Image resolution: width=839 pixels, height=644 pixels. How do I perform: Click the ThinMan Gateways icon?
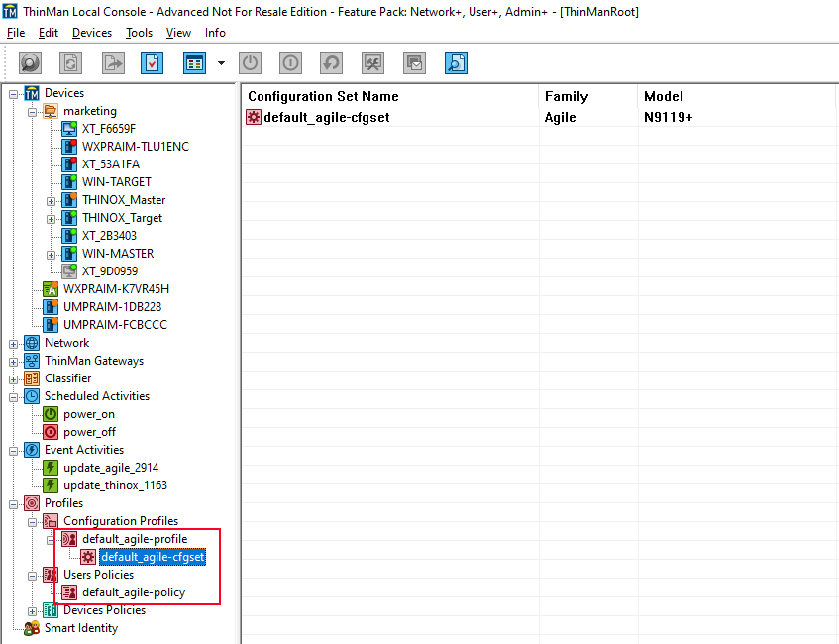tap(32, 361)
